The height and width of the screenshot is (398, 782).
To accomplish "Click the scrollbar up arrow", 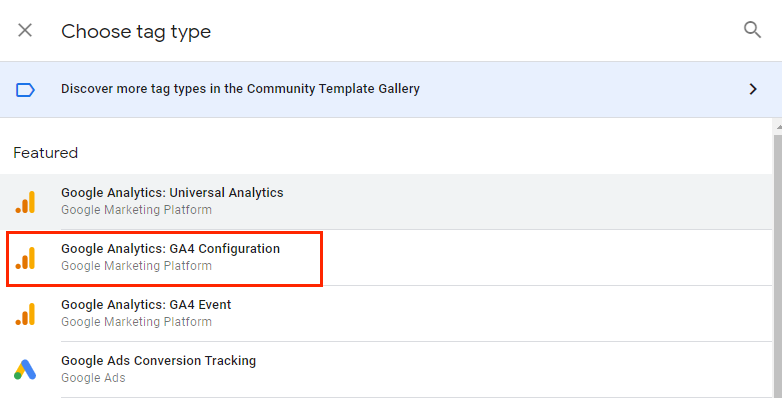I will pyautogui.click(x=778, y=128).
